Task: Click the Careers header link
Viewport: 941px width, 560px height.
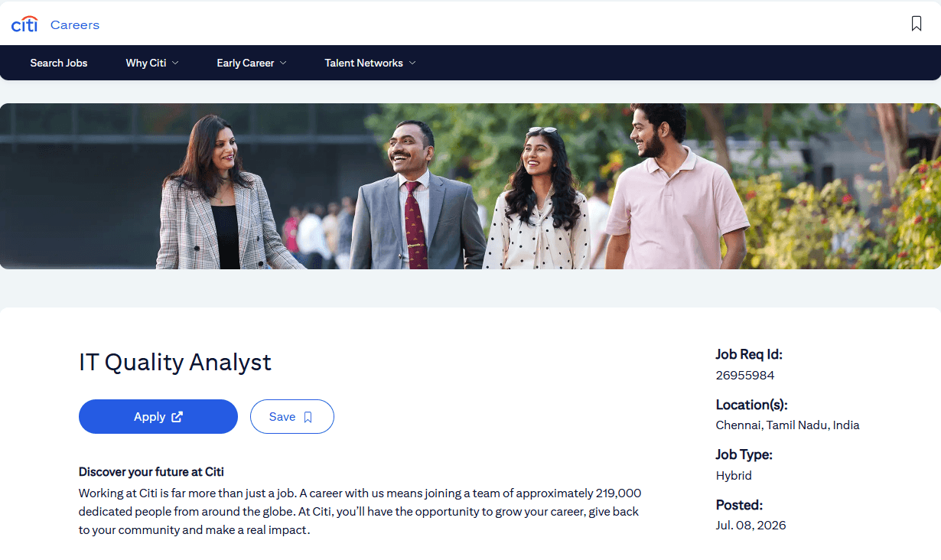Action: (75, 24)
